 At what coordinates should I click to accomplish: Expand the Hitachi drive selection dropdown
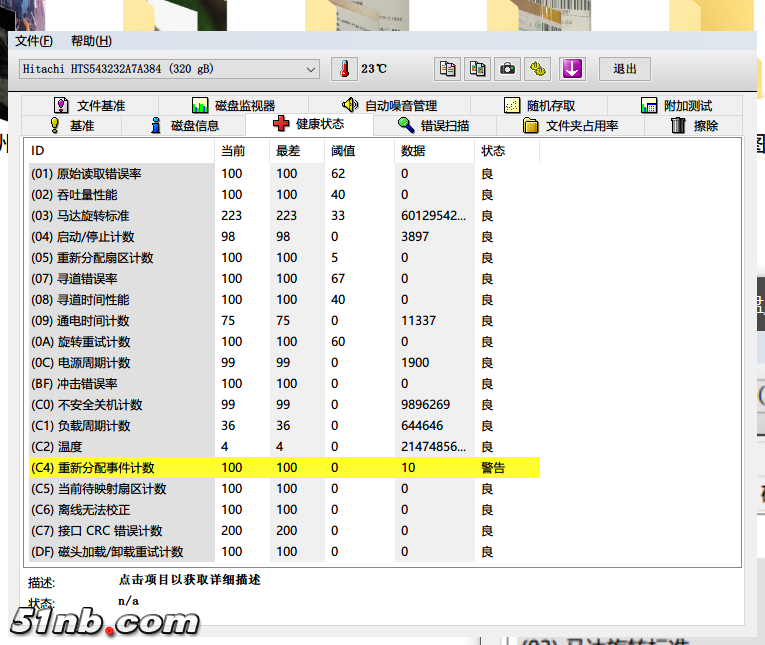(311, 69)
